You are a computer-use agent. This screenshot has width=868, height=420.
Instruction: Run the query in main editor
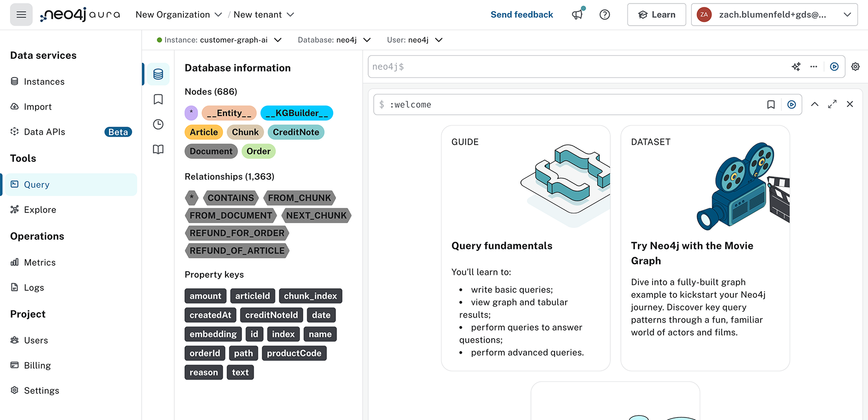[834, 67]
